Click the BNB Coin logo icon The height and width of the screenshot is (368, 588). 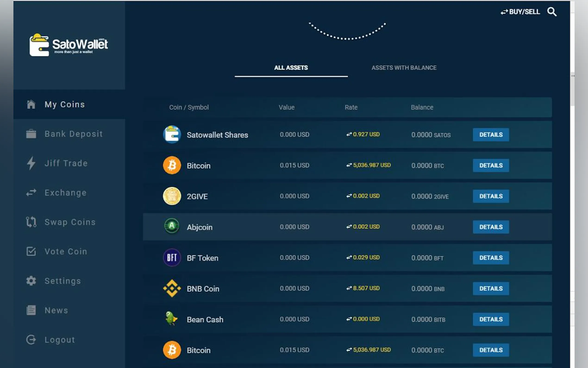(x=172, y=289)
